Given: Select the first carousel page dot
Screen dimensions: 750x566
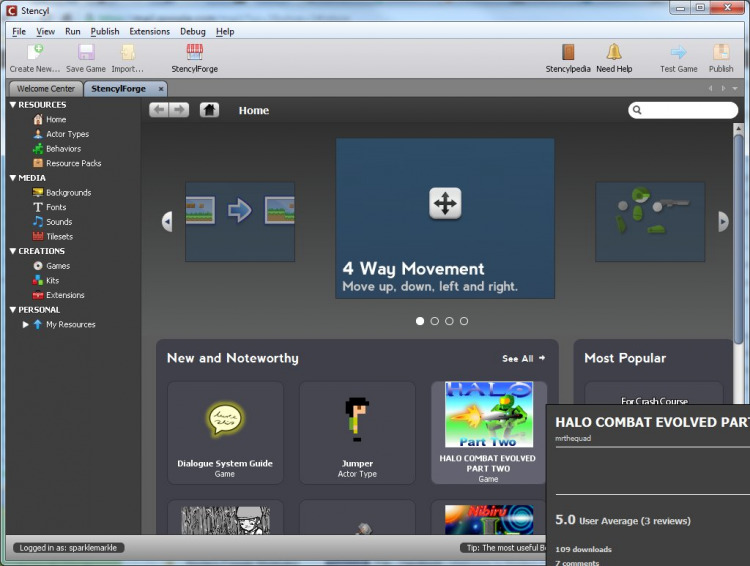Looking at the screenshot, I should [x=420, y=321].
